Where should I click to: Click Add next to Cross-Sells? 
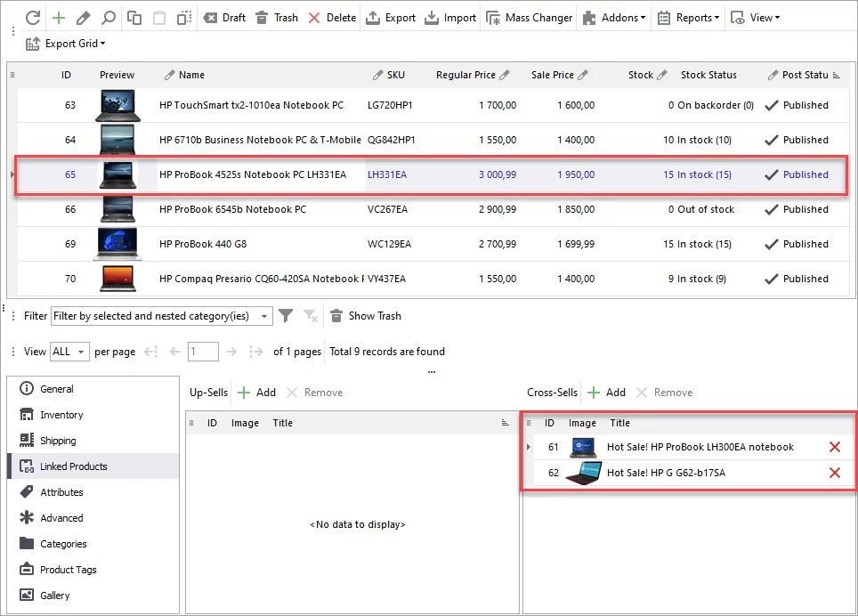click(606, 393)
